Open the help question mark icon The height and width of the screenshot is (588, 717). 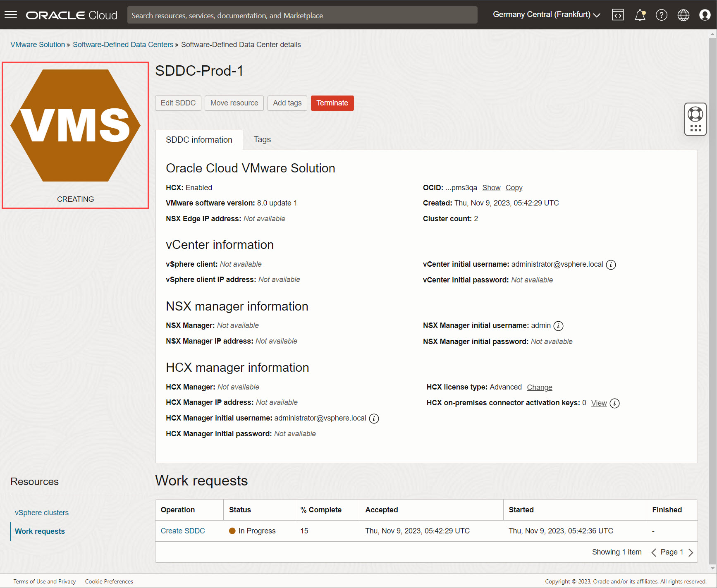click(662, 15)
